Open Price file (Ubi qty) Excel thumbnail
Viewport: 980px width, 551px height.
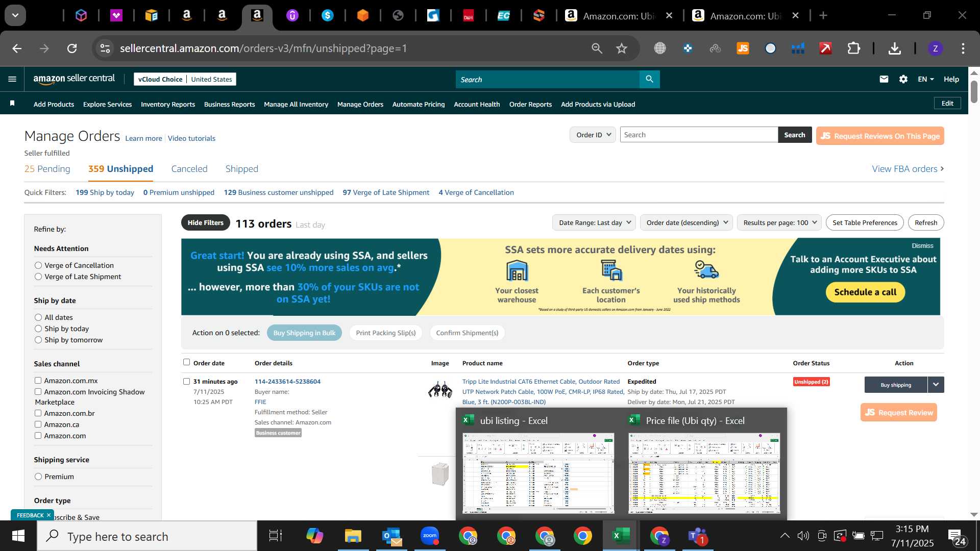(x=704, y=473)
